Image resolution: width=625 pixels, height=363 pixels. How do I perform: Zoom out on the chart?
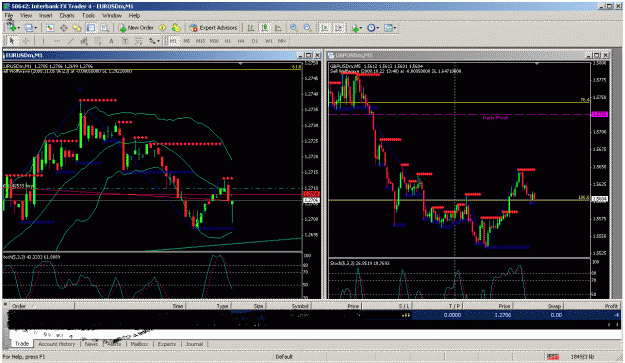click(x=307, y=27)
